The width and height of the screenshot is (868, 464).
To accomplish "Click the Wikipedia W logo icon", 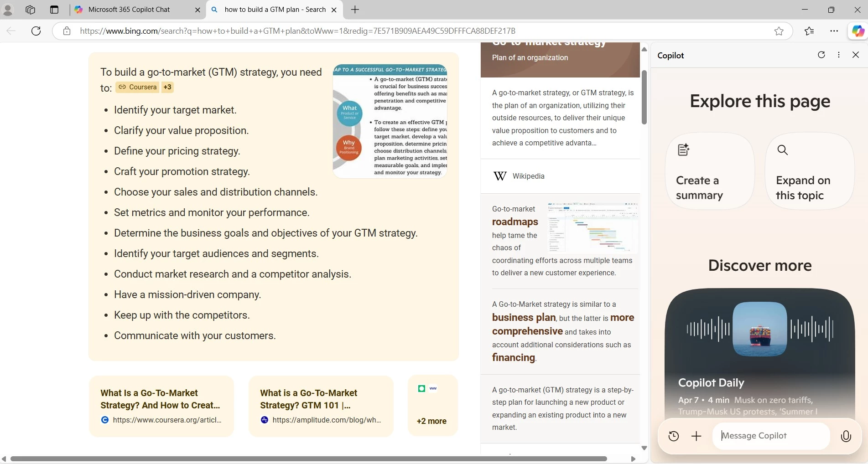I will [x=500, y=176].
